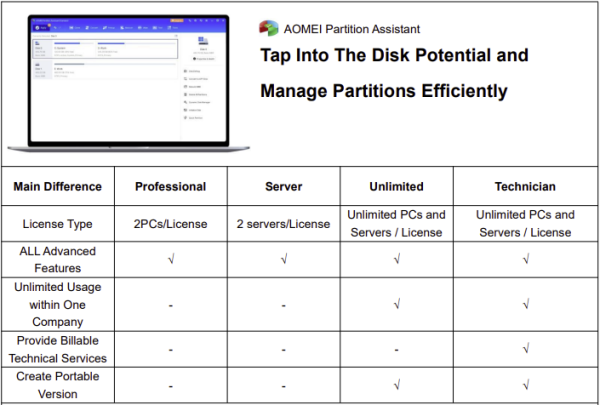600x405 pixels.
Task: Click the Technician checkmark for Provide Billable Technical Services
Action: click(x=526, y=348)
